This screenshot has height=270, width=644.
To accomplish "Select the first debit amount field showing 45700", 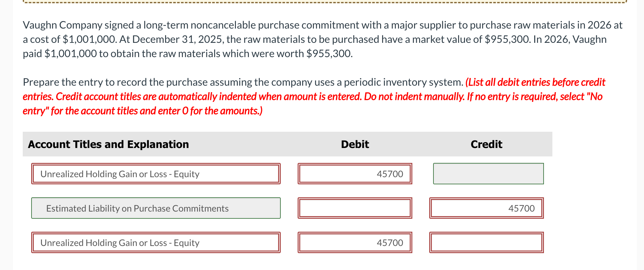I will point(354,174).
